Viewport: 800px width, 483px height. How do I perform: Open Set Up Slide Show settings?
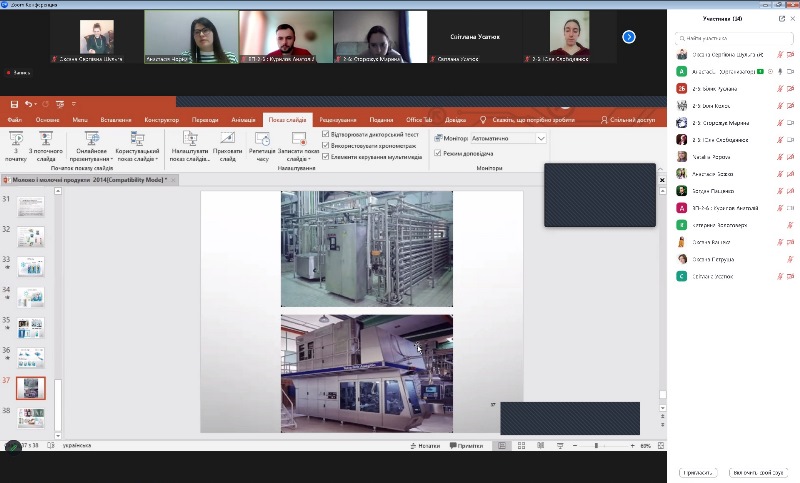190,146
